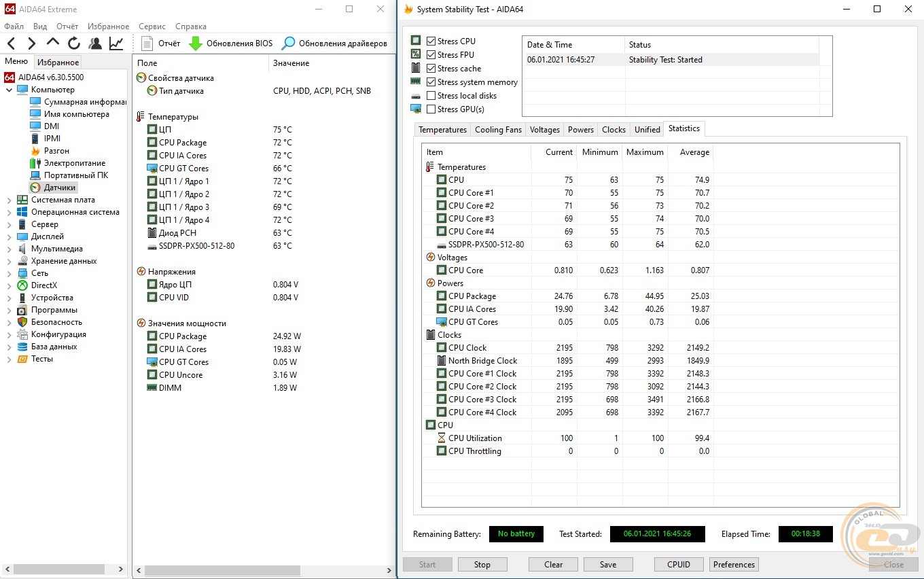The image size is (924, 579).
Task: Open the Сервис menu
Action: click(152, 27)
